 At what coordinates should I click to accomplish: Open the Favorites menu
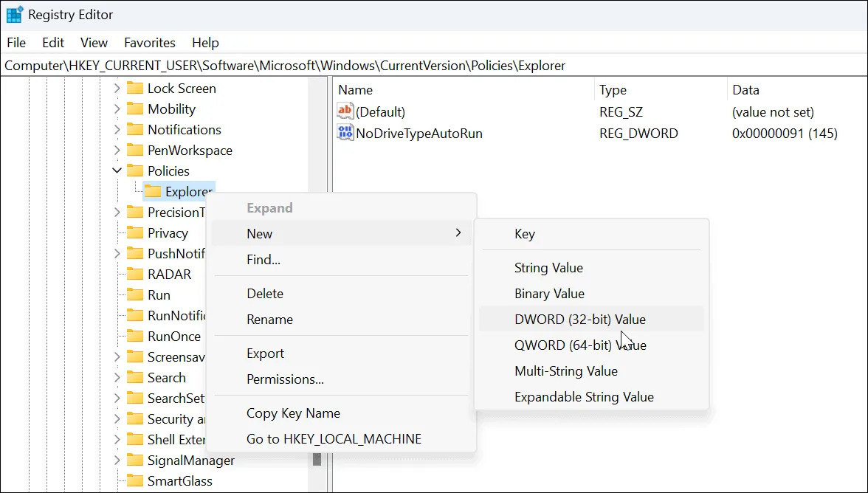coord(149,43)
